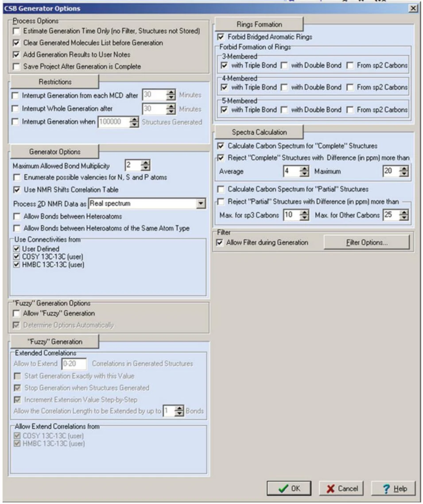Increase Maximum ppm difference value
Viewport: 423px width, 504px height.
(404, 168)
